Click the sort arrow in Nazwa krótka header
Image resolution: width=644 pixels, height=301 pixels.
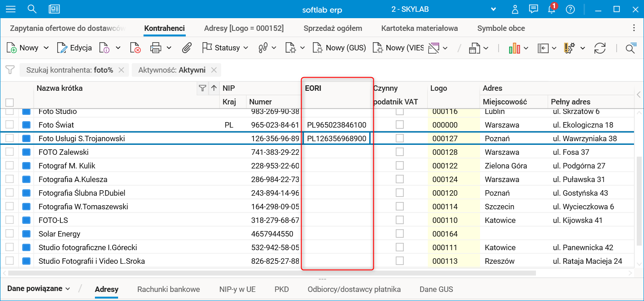213,88
